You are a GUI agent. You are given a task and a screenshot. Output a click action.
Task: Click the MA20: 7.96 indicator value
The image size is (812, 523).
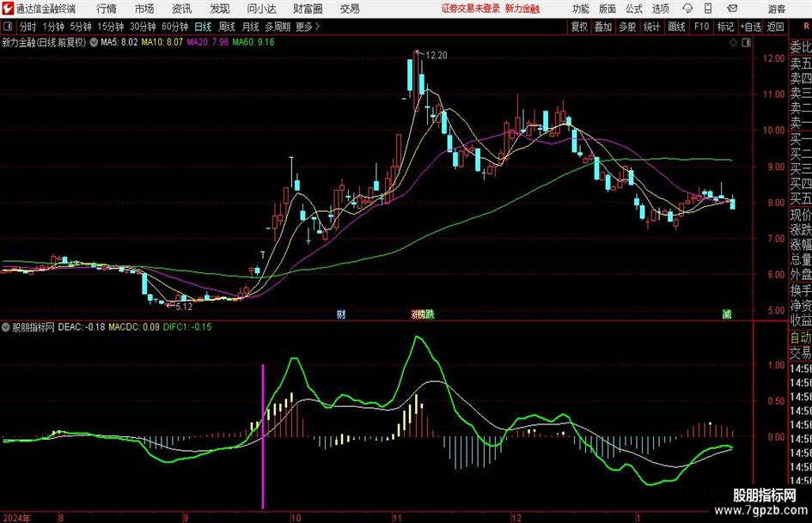pos(208,42)
